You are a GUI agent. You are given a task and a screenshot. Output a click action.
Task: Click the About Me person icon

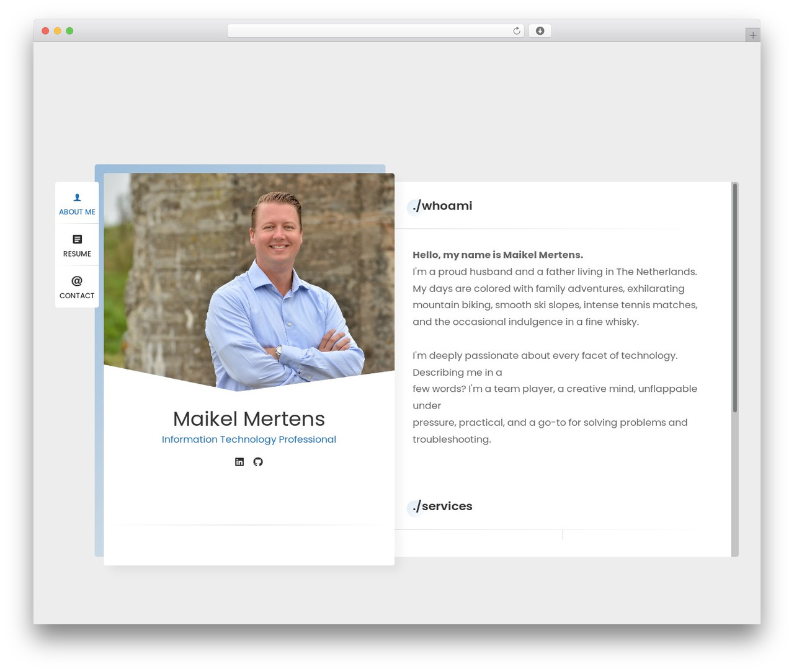pos(77,198)
